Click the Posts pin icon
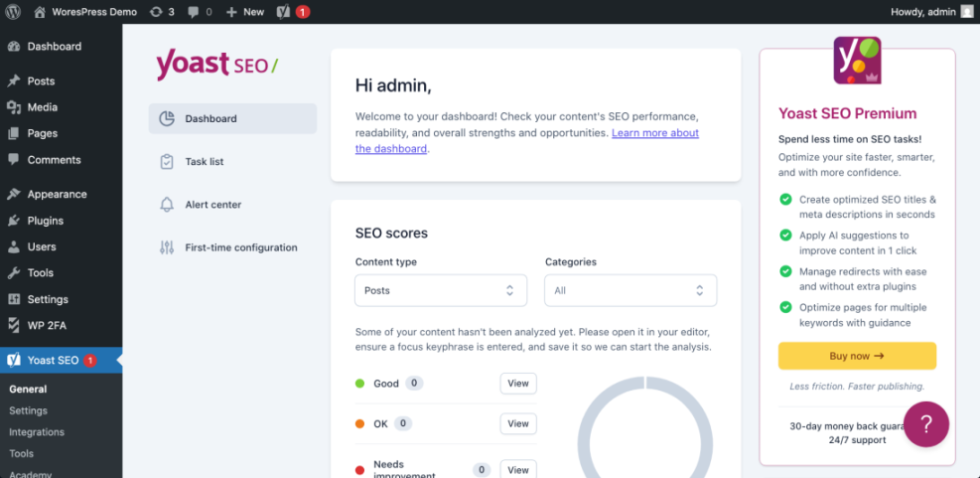Screen dimensions: 980x478 [x=14, y=81]
